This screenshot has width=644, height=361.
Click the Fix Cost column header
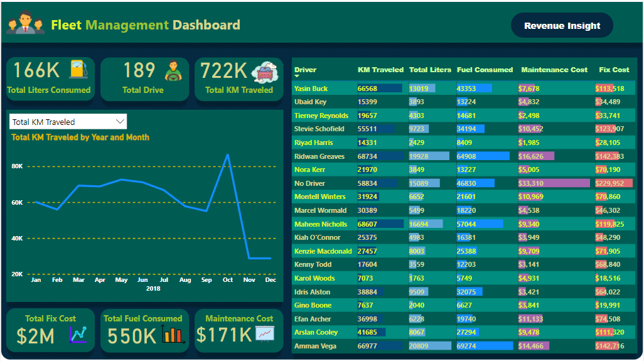(x=613, y=70)
